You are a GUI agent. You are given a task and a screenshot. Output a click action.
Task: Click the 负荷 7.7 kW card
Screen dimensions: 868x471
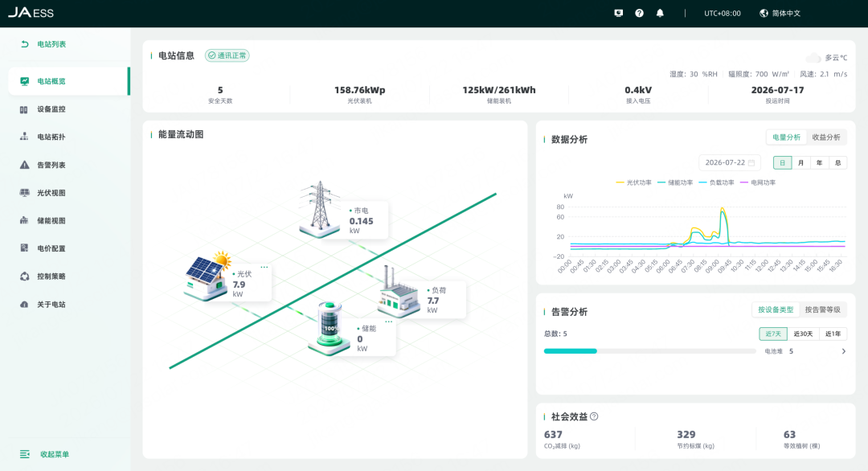click(x=443, y=300)
